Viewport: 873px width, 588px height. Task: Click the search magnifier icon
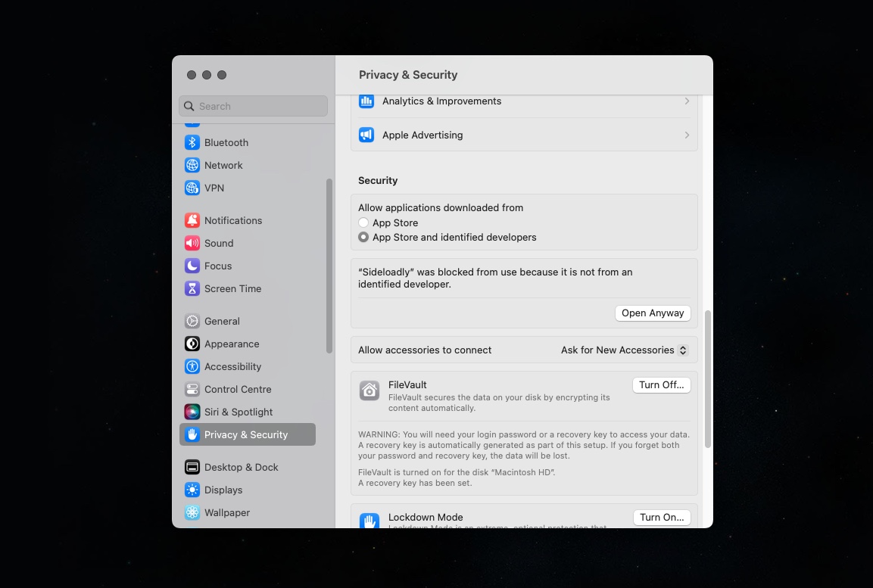pyautogui.click(x=189, y=106)
